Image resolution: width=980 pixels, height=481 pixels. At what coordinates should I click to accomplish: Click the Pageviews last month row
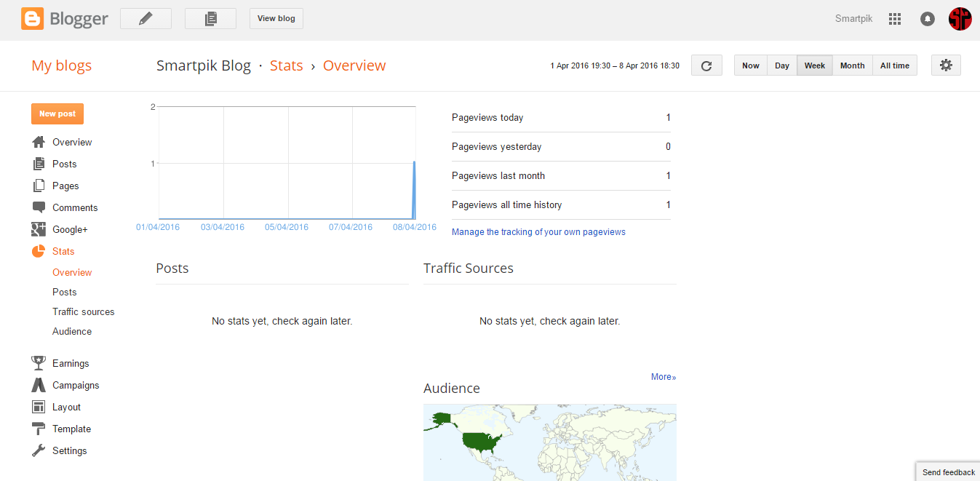pos(561,176)
